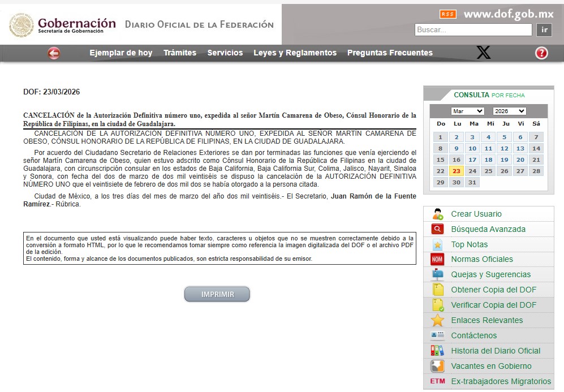
Task: Click the ir search button
Action: pos(544,30)
